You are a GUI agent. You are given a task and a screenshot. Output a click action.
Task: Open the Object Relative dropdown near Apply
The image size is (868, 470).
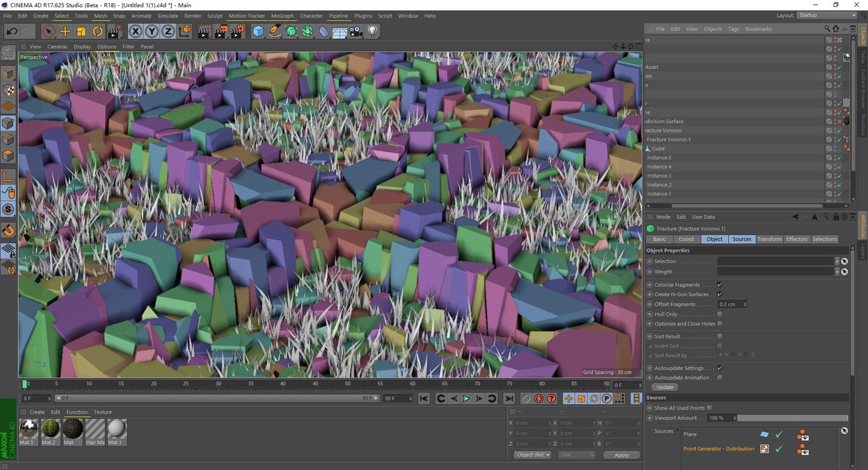click(x=532, y=454)
